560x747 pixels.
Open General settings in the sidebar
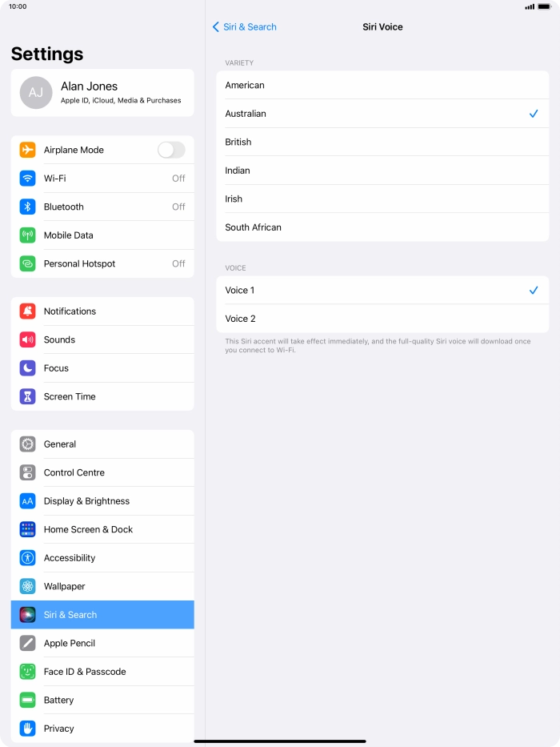click(x=102, y=444)
